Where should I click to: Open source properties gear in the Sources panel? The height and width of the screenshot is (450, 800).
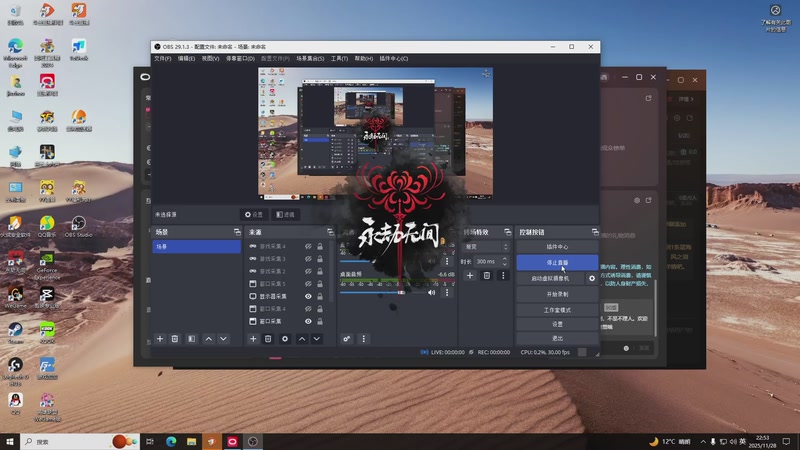point(285,339)
